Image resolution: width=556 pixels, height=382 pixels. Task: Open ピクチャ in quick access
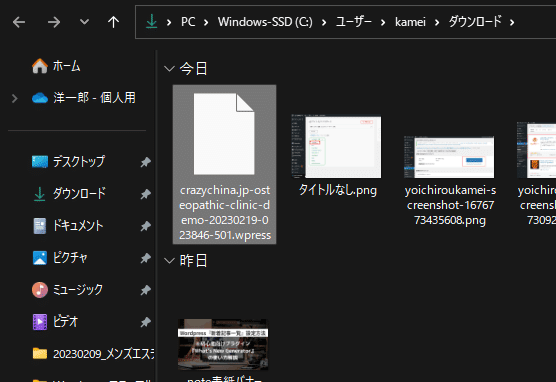70,258
